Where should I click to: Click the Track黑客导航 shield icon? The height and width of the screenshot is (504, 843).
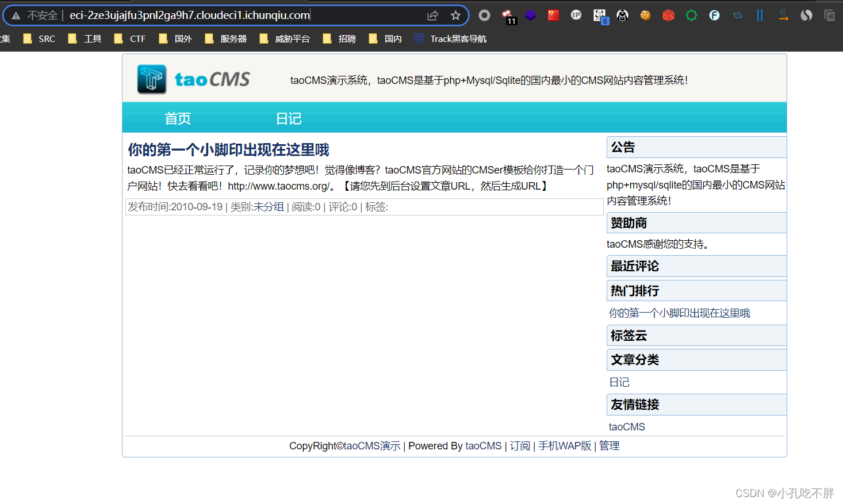(x=419, y=39)
